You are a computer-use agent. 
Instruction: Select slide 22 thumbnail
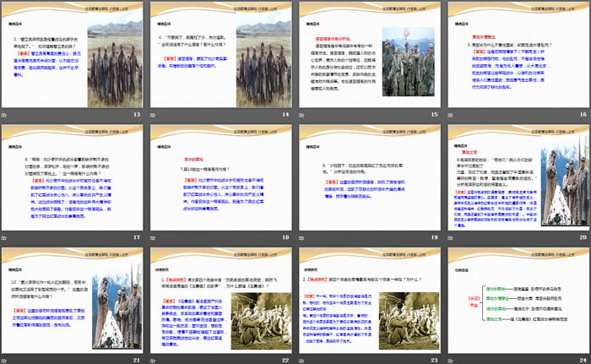221,301
